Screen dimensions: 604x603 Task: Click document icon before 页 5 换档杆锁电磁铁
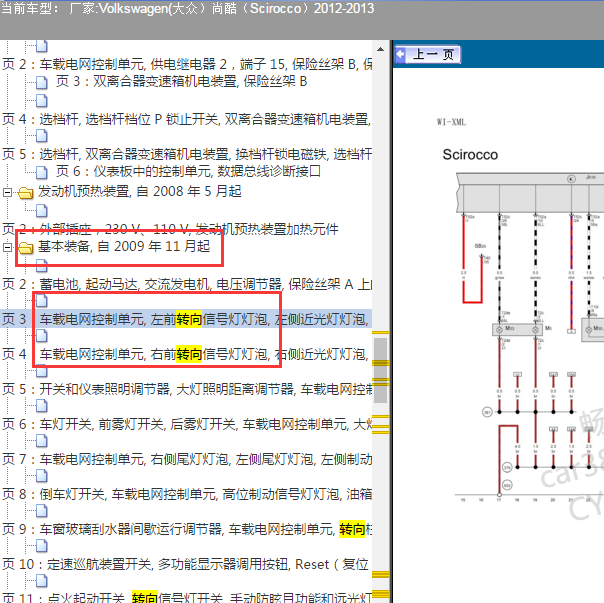point(42,136)
